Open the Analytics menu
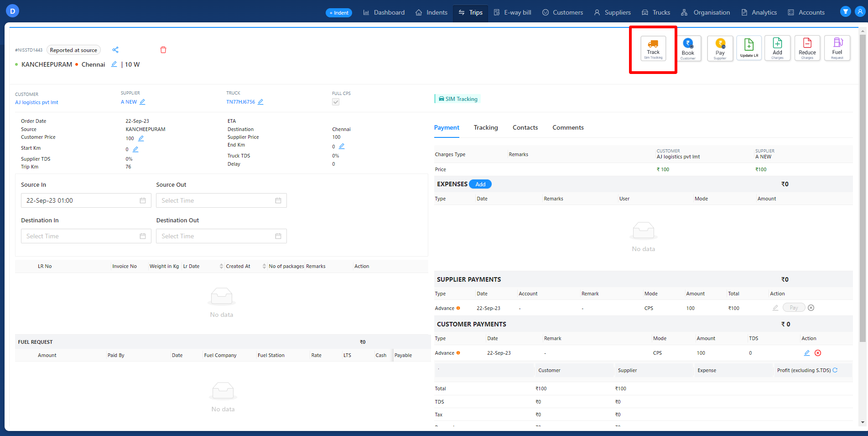The width and height of the screenshot is (868, 436). [759, 12]
